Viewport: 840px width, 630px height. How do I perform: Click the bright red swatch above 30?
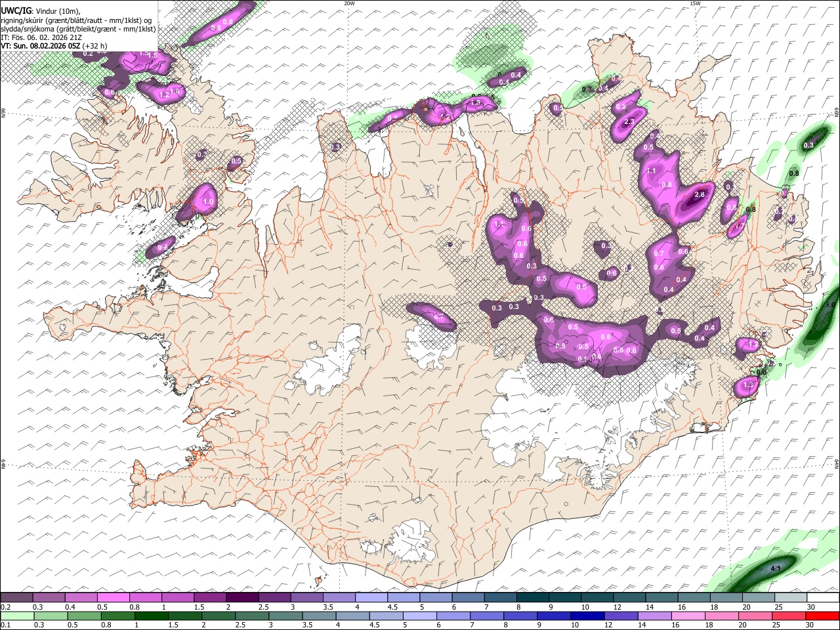(822, 616)
